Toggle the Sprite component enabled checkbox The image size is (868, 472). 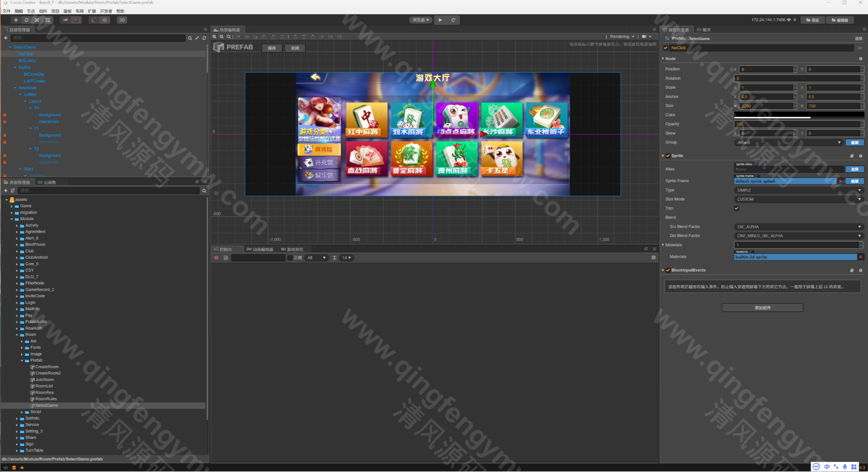[668, 156]
